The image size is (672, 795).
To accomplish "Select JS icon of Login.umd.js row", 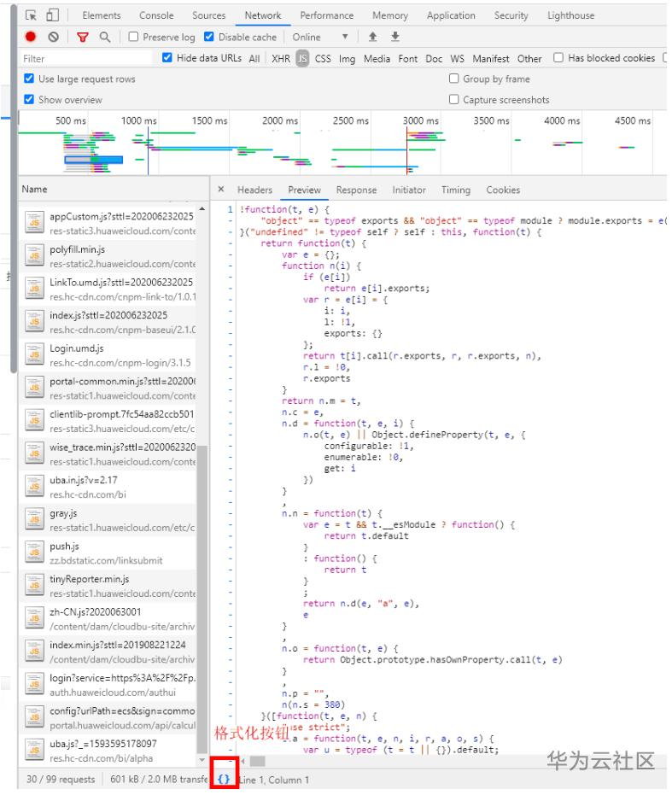I will pos(34,355).
